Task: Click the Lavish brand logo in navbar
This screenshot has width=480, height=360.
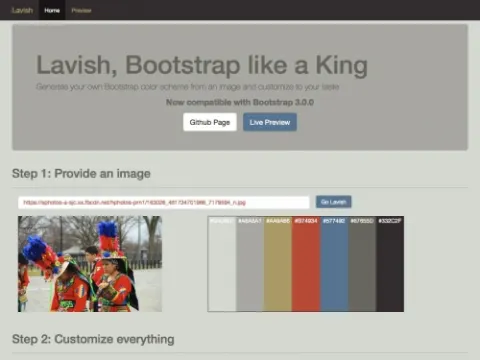Action: (x=22, y=10)
